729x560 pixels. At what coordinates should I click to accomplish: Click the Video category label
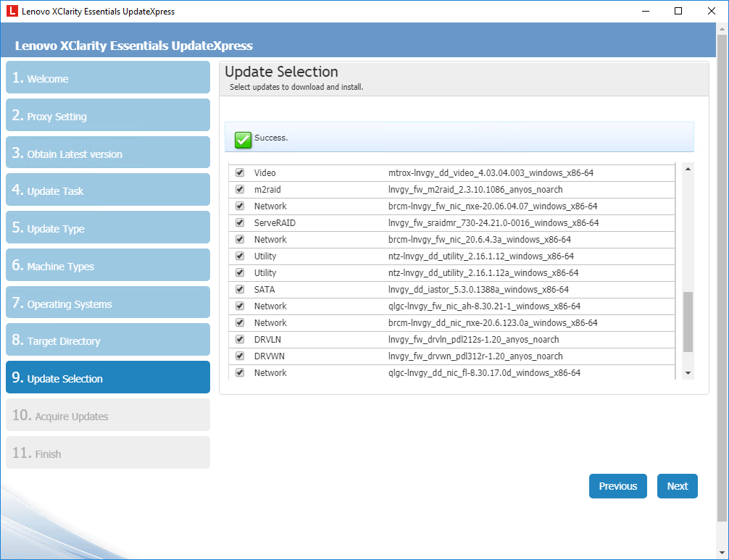[x=265, y=173]
